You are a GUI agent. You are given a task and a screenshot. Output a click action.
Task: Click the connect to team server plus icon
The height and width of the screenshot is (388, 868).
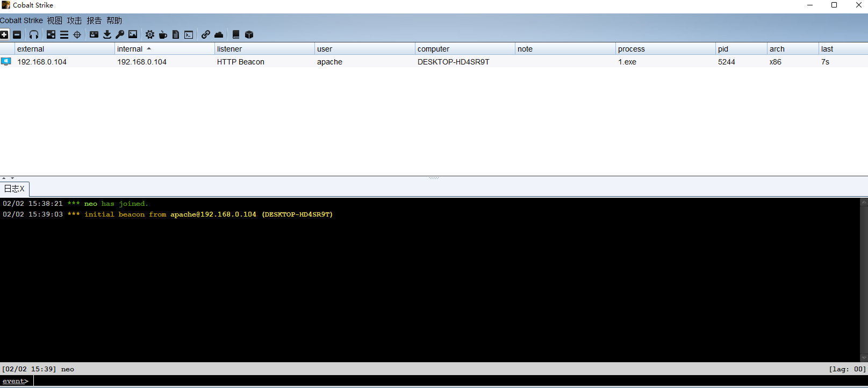coord(4,34)
